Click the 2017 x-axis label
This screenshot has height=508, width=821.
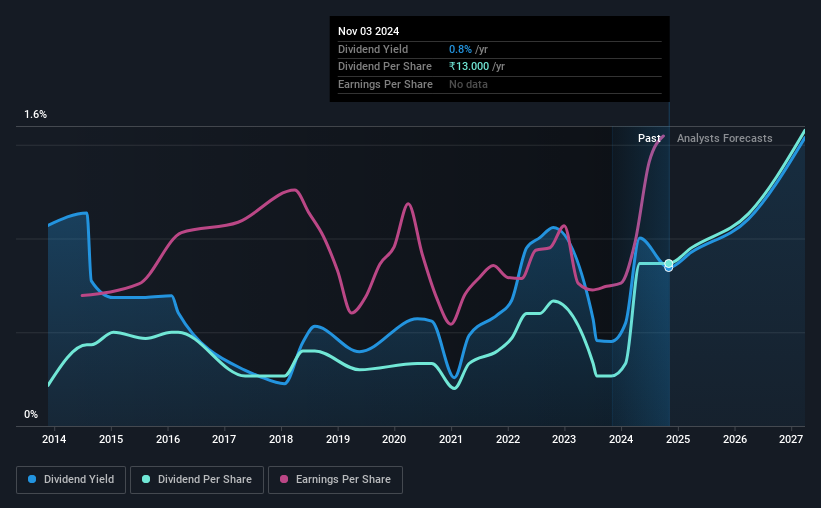point(224,439)
